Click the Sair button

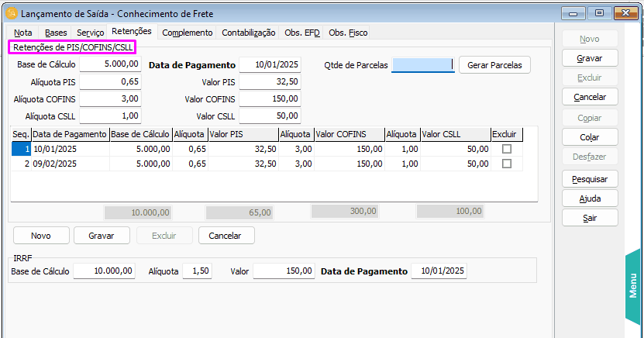coord(590,218)
